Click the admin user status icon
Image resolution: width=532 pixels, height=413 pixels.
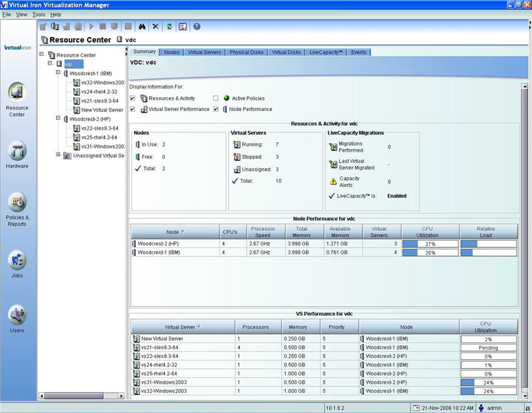481,408
